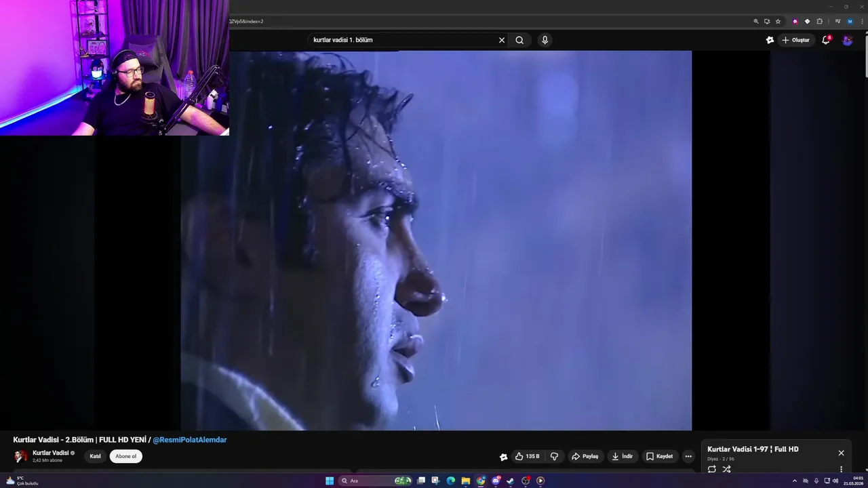The width and height of the screenshot is (868, 488).
Task: Open the Chrome profile M avatar
Action: coord(850,21)
